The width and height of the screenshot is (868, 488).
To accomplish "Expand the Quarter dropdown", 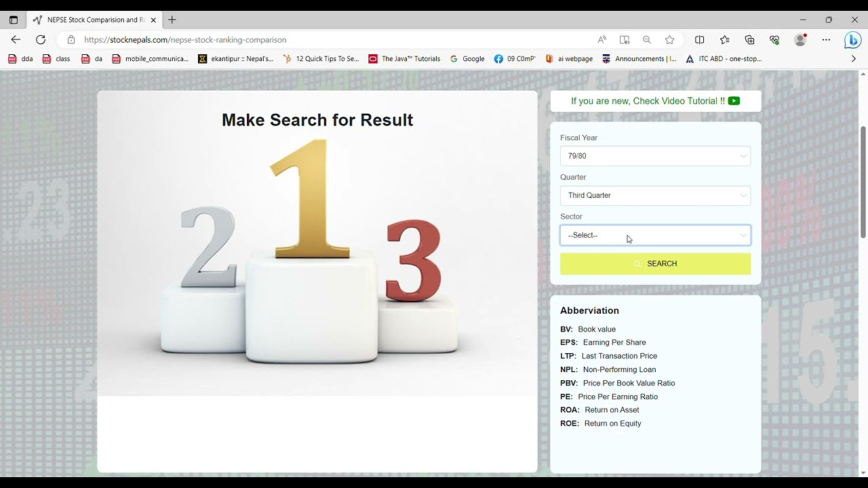I will tap(655, 195).
